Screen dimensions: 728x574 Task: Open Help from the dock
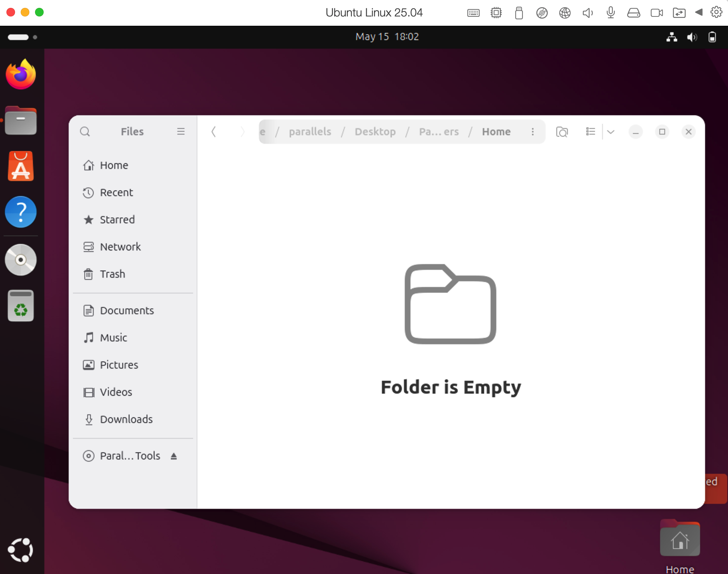pos(20,212)
